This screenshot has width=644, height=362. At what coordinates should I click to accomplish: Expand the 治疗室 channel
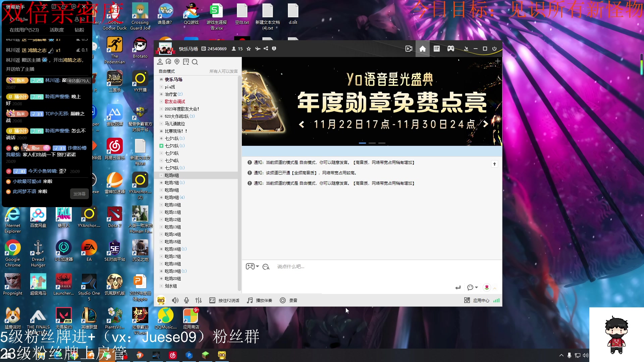pos(161,94)
